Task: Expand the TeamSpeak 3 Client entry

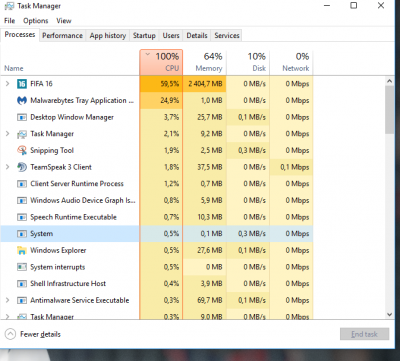Action: (7, 167)
